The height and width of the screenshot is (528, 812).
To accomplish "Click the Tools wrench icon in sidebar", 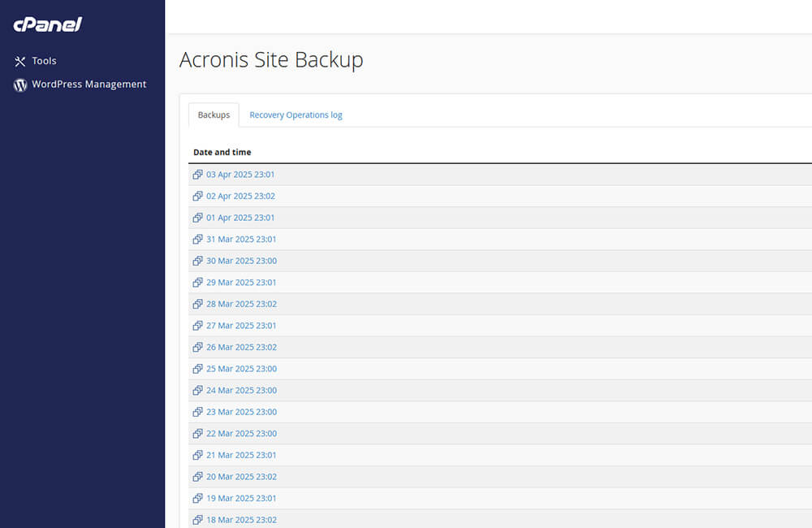I will [20, 62].
